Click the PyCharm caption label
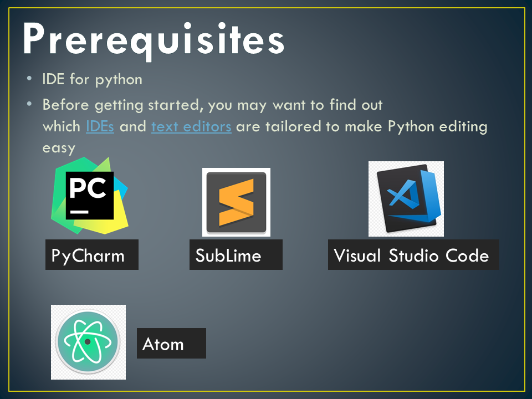 tap(91, 255)
